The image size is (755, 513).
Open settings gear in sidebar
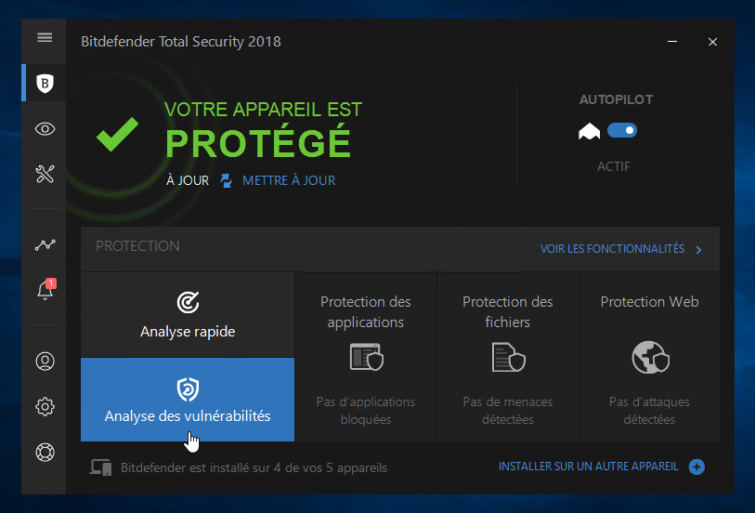point(45,407)
